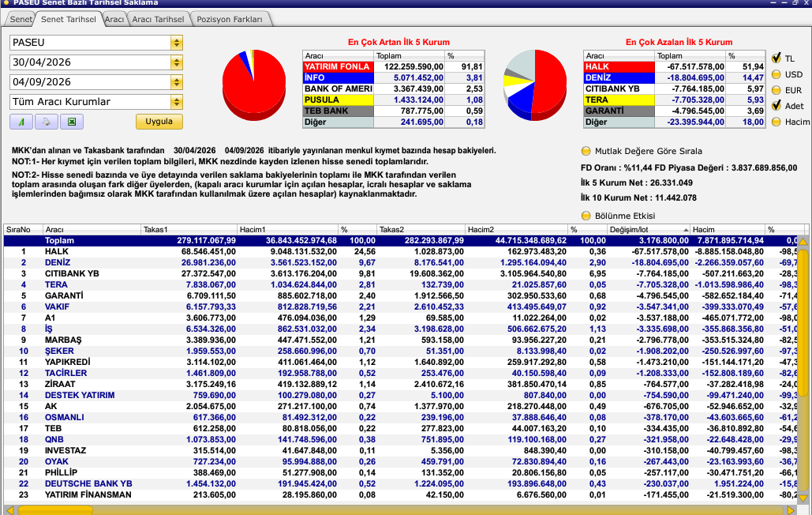Switch to the Aracı tab
Viewport: 812px width, 515px height.
coord(114,19)
